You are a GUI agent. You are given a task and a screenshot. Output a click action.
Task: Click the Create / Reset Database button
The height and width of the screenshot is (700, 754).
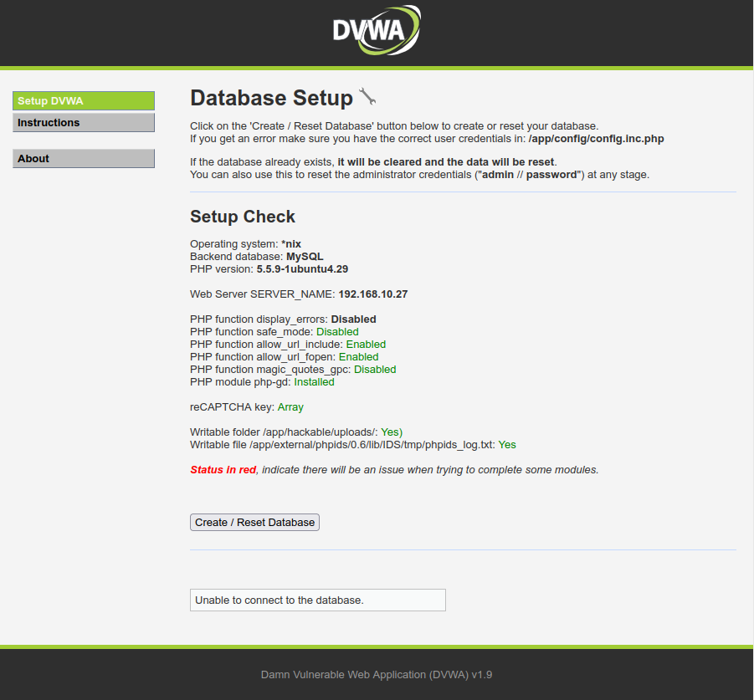(x=255, y=522)
